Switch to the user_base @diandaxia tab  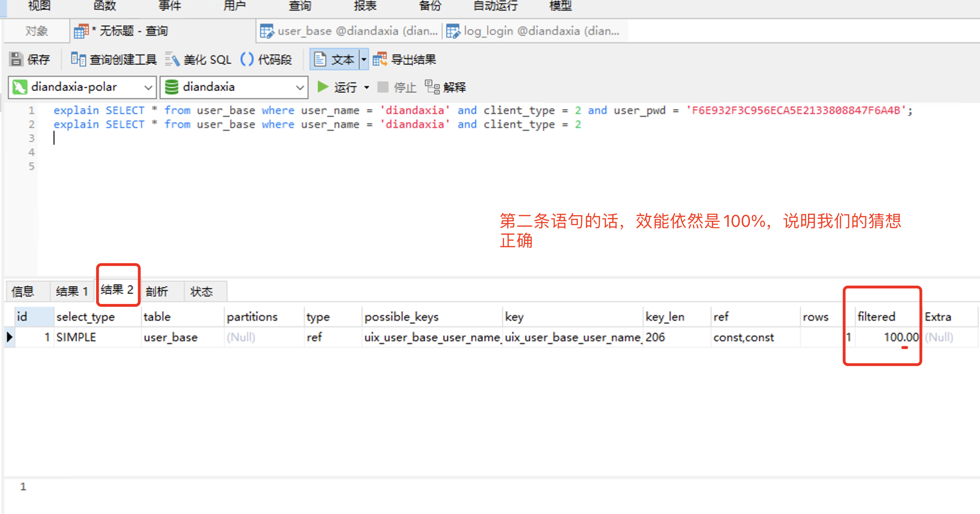349,31
